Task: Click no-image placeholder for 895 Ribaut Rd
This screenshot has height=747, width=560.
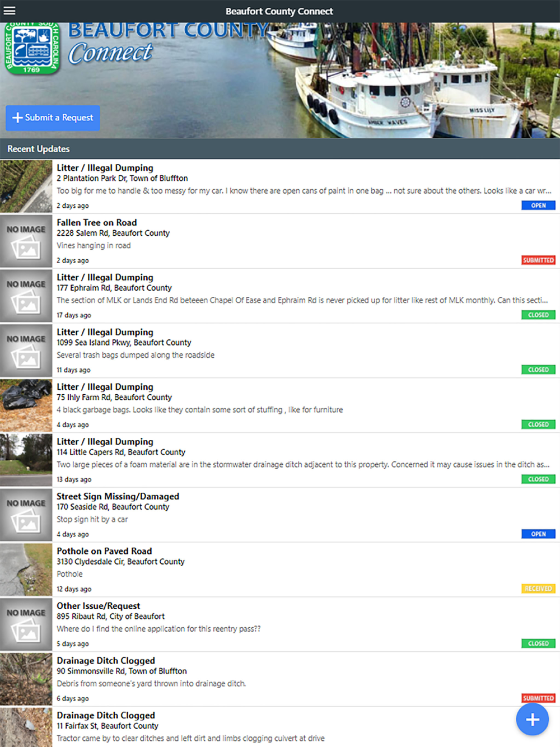Action: click(x=26, y=625)
